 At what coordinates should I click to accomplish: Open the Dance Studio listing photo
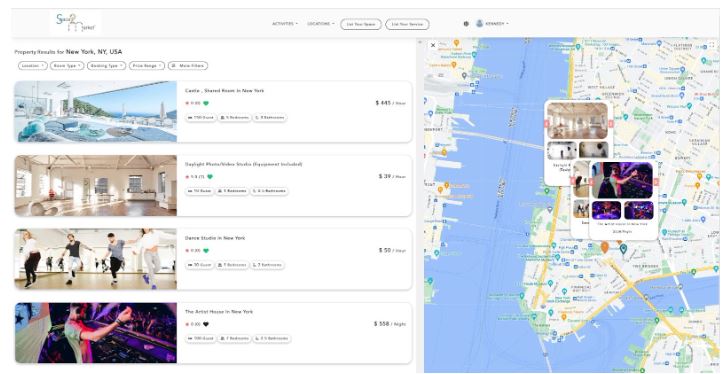tap(96, 259)
